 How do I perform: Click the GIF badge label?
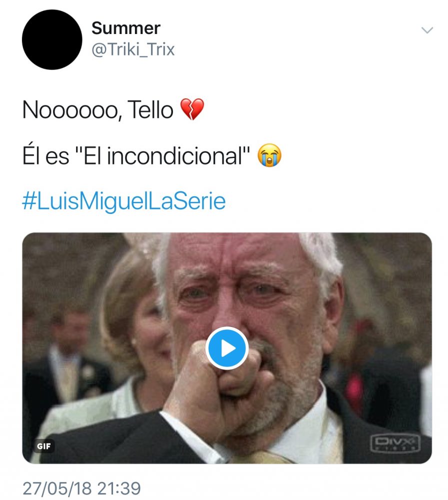(44, 446)
